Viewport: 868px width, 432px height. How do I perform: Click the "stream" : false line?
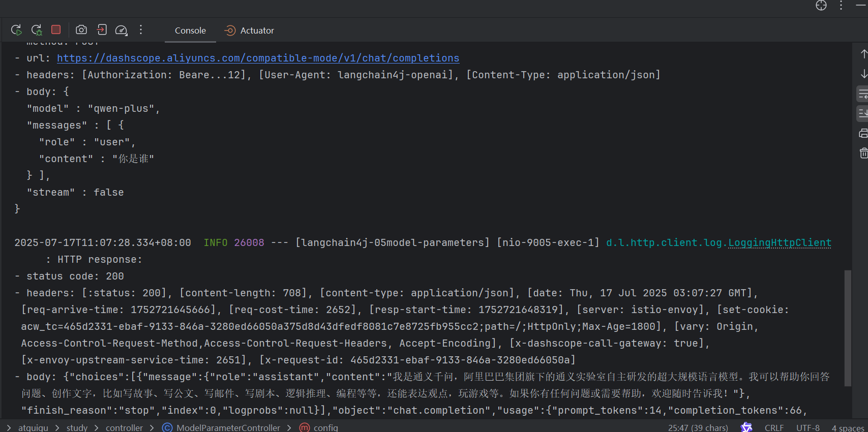(75, 192)
